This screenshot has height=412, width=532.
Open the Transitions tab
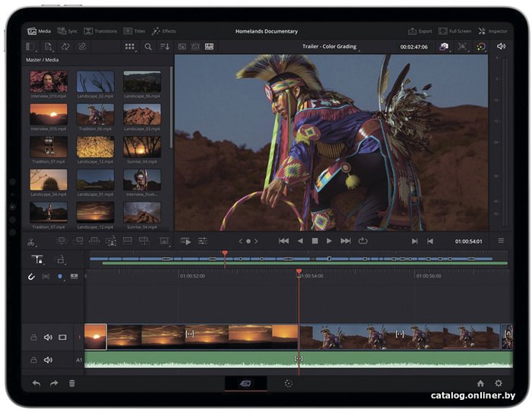pyautogui.click(x=100, y=31)
